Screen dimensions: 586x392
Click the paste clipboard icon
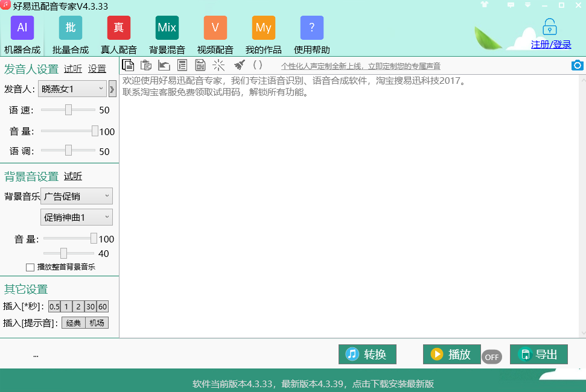click(x=146, y=65)
